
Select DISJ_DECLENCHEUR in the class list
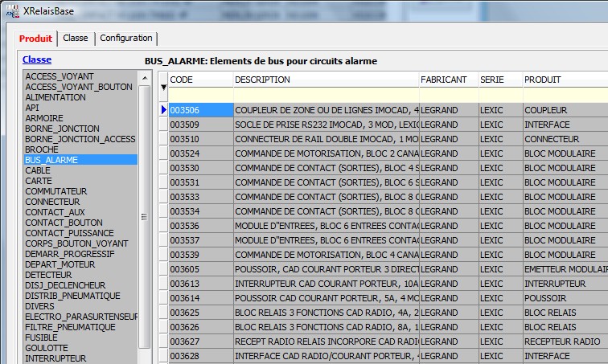[x=65, y=285]
